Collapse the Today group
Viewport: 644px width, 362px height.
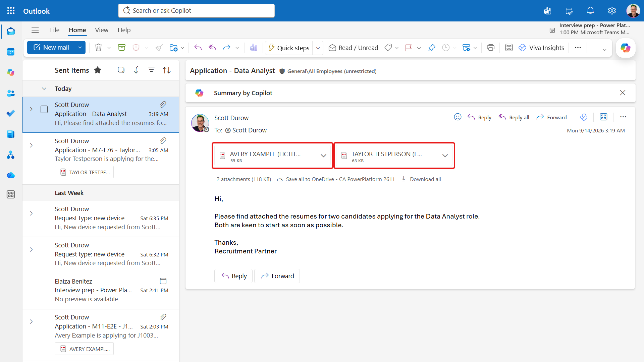coord(44,88)
